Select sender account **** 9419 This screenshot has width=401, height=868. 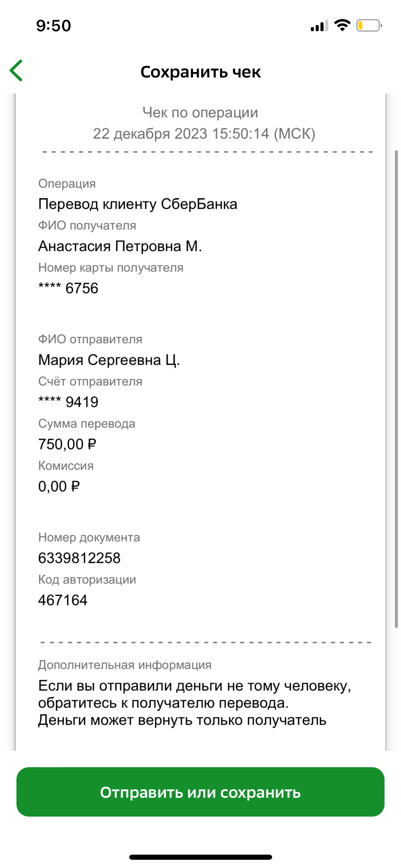pos(68,402)
